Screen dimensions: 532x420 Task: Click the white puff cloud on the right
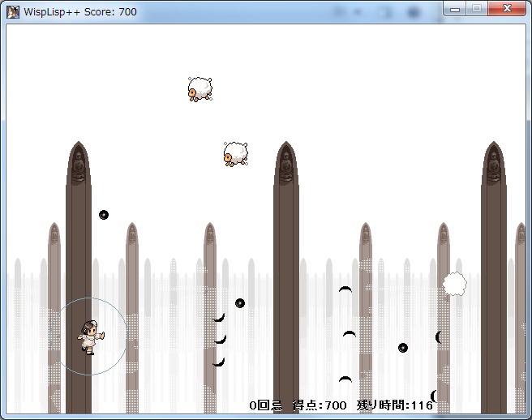454,284
